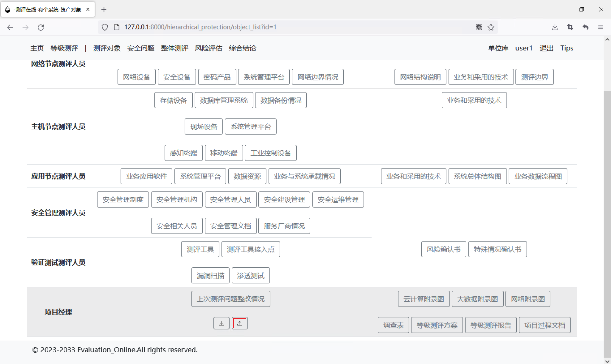Open 整体测评 navigation item

[175, 48]
